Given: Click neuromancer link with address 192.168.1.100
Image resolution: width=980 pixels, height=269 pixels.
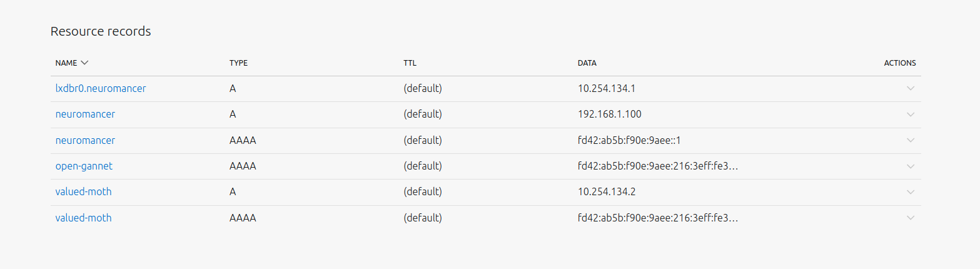Looking at the screenshot, I should (x=85, y=114).
